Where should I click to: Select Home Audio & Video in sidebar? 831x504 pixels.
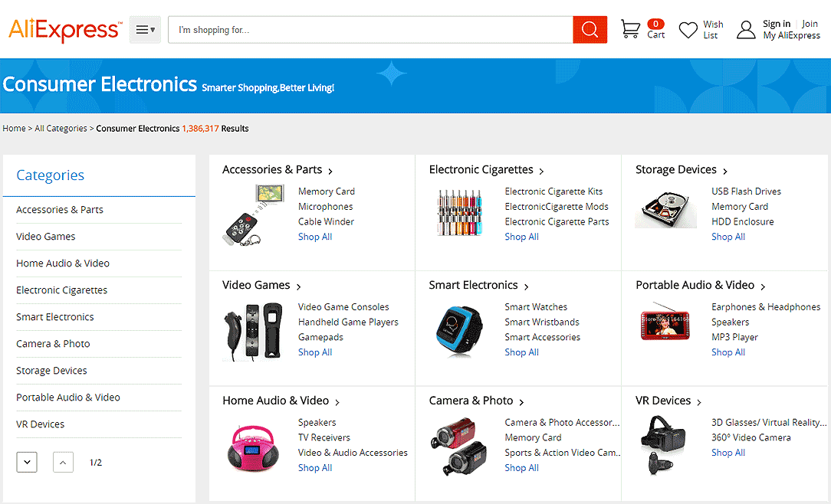[x=63, y=263]
